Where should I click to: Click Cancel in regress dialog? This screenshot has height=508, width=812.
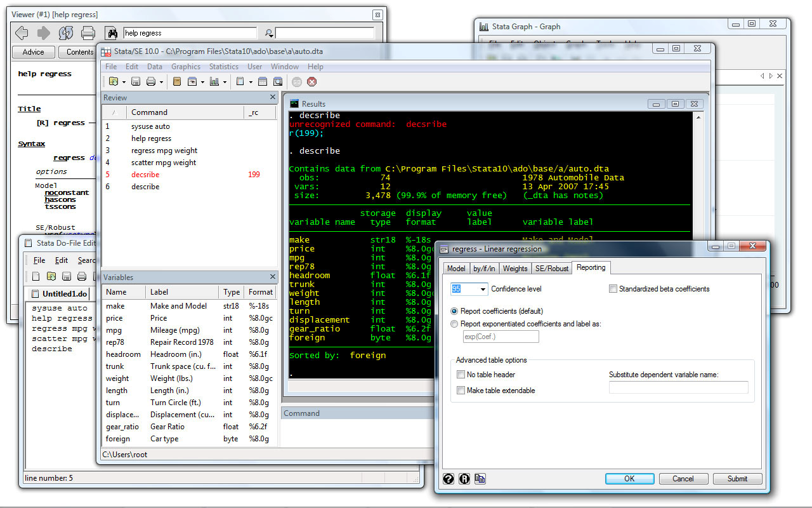(683, 479)
